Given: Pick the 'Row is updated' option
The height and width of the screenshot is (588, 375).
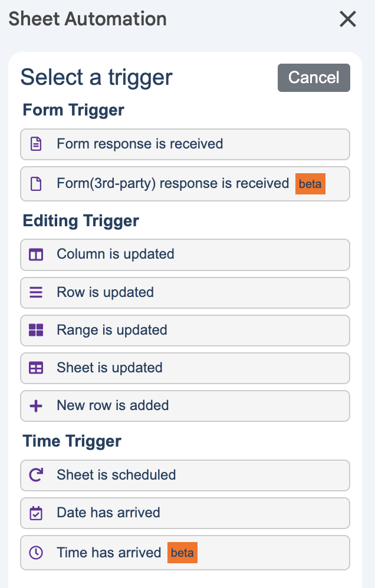Looking at the screenshot, I should click(x=105, y=292).
